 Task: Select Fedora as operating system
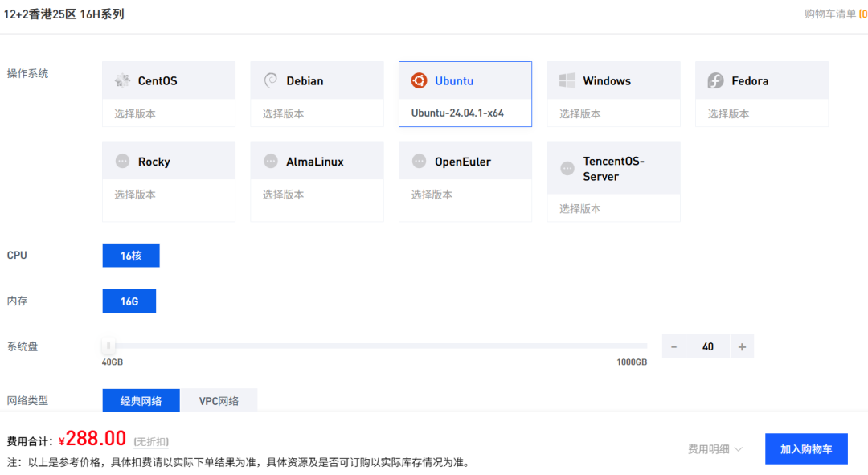762,80
